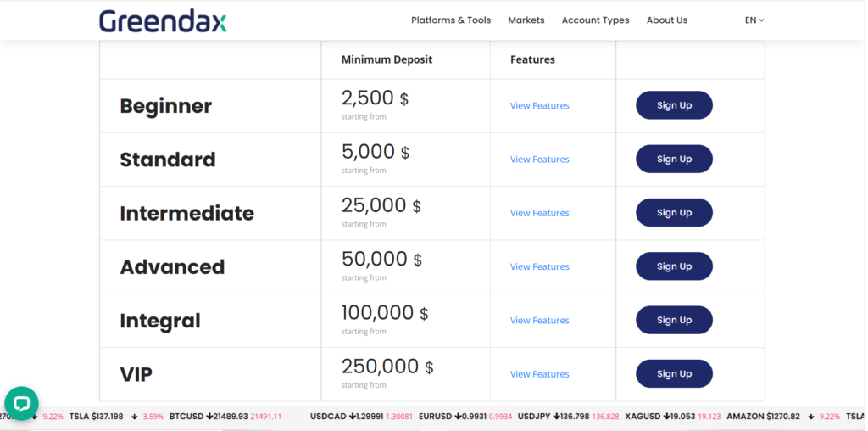868x431 pixels.
Task: Click the BTCUSD ticker item
Action: (x=208, y=417)
